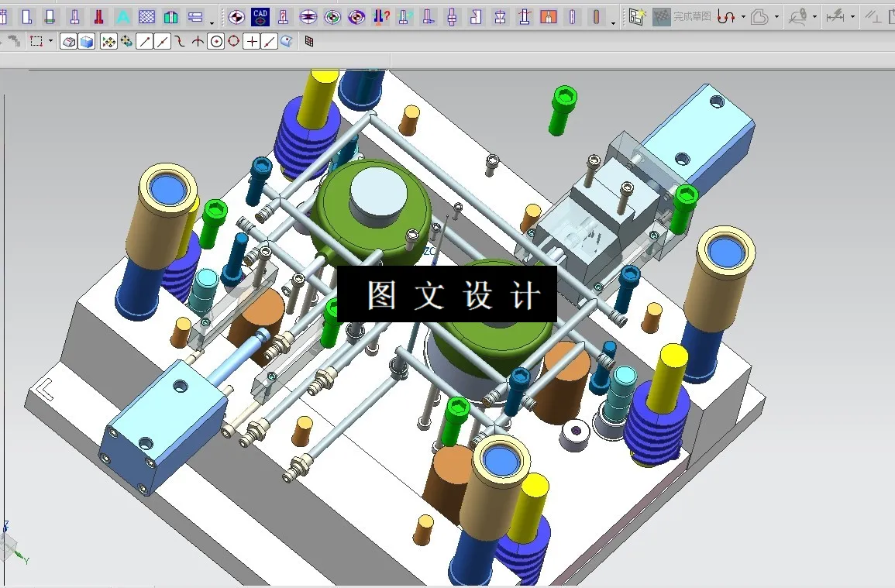Click the sketch Point tool
Viewport: 895px width, 588px height.
[252, 41]
